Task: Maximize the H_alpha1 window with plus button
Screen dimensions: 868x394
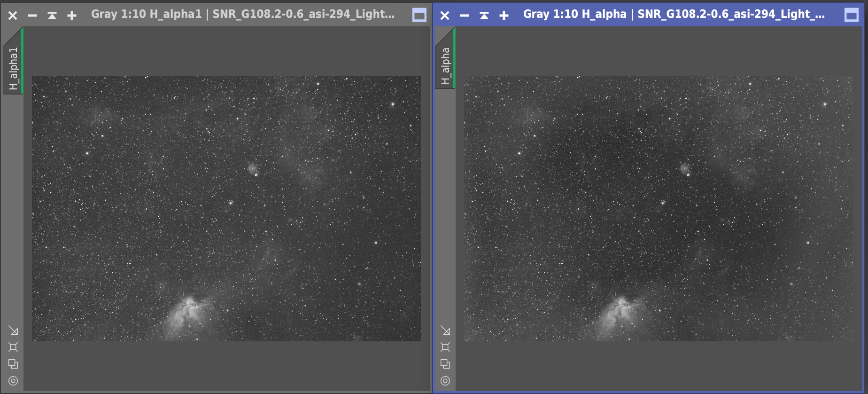Action: pyautogui.click(x=72, y=16)
